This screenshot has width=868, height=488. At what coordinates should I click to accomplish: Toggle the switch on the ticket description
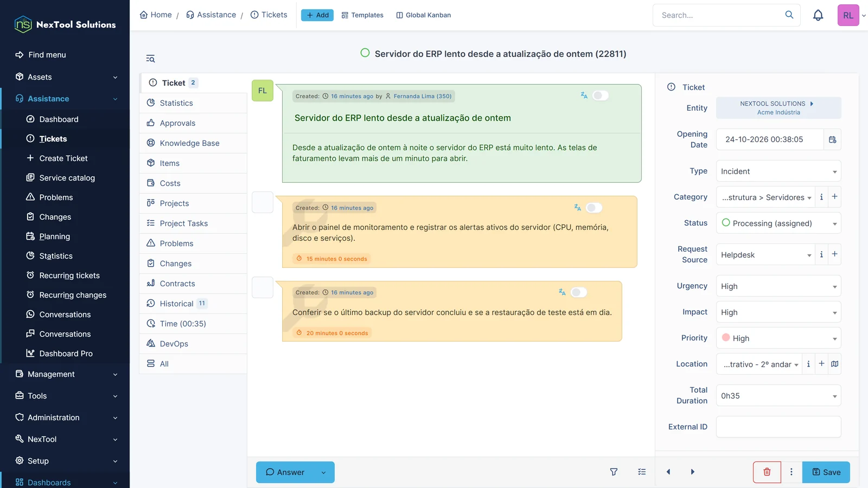pos(601,95)
